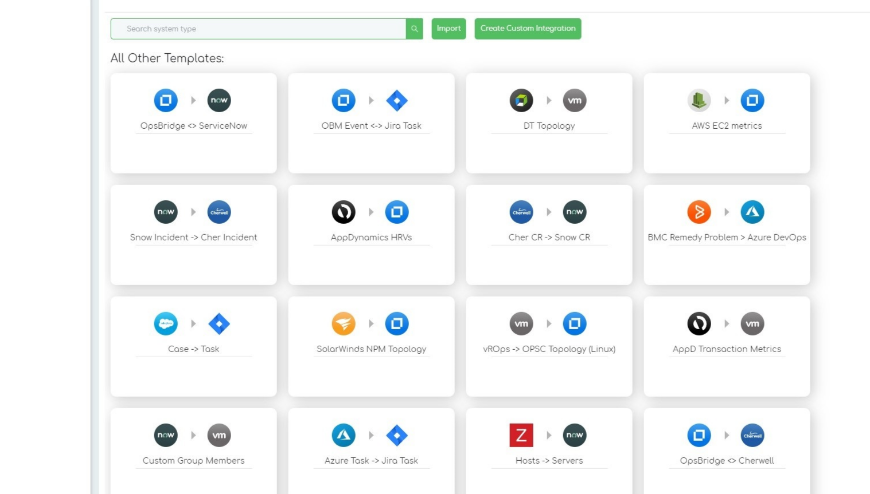Click the Import button
The width and height of the screenshot is (870, 494).
click(x=449, y=28)
